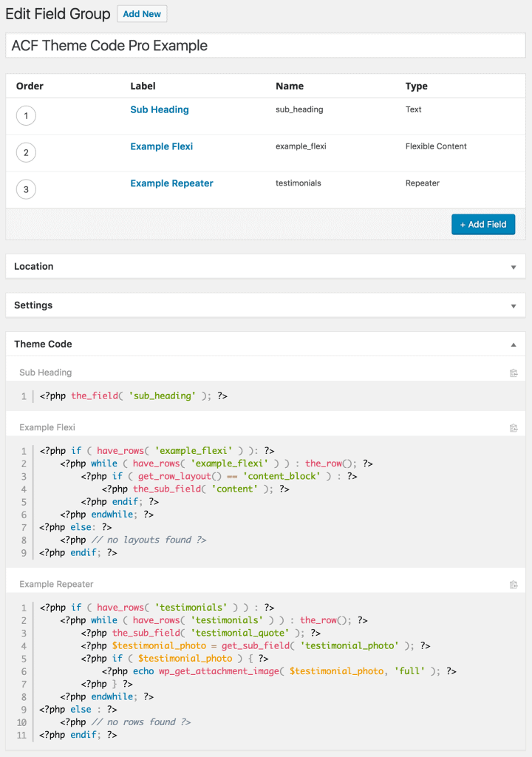
Task: Open the Example Repeater field for editing
Action: point(171,183)
